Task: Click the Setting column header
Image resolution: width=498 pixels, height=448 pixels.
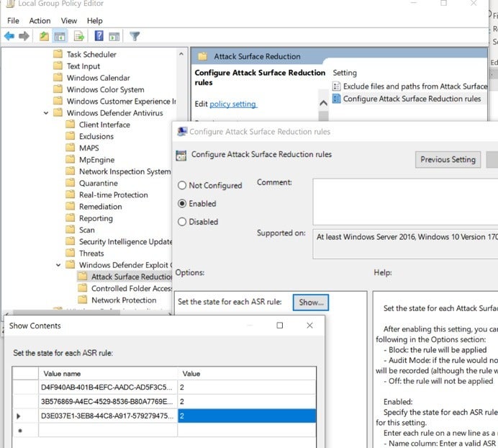Action: click(345, 73)
